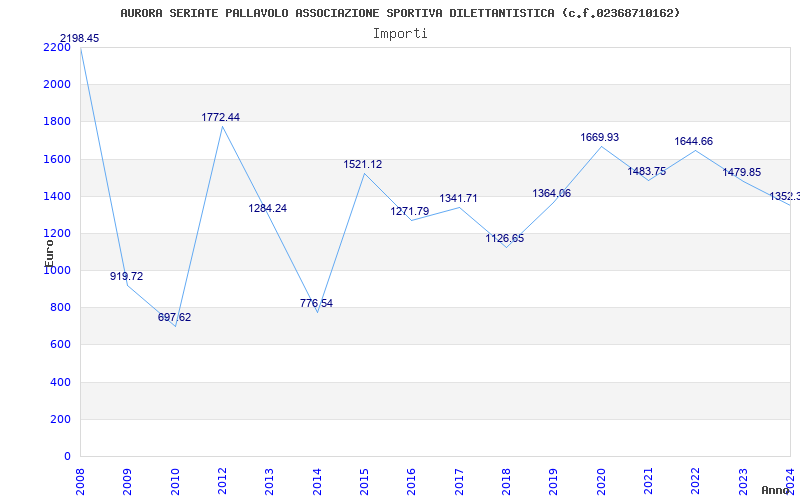Click the 2009 x-axis year label
The height and width of the screenshot is (500, 800).
pyautogui.click(x=128, y=481)
